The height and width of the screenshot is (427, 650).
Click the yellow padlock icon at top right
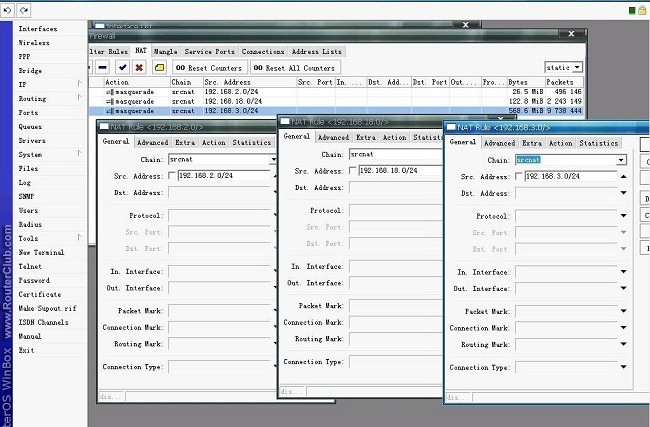(643, 9)
